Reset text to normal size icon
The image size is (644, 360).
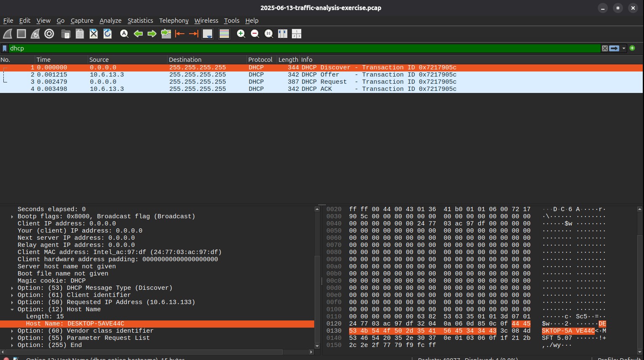[x=269, y=34]
